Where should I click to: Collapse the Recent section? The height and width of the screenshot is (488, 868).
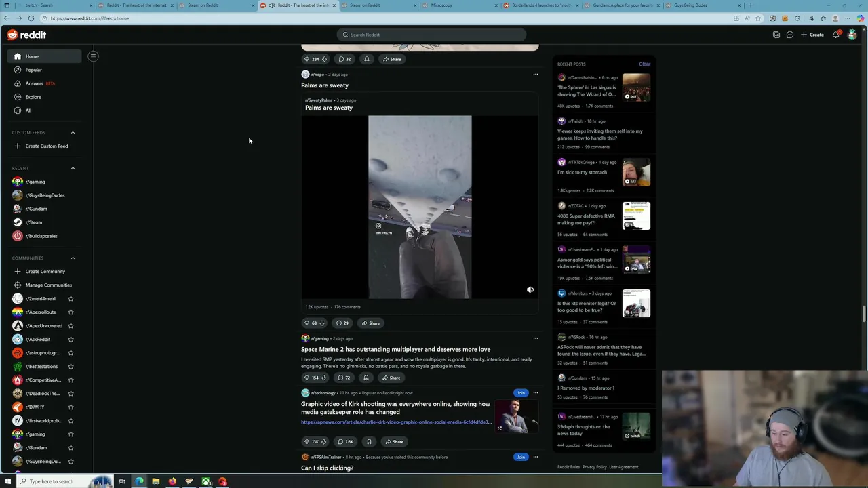73,168
